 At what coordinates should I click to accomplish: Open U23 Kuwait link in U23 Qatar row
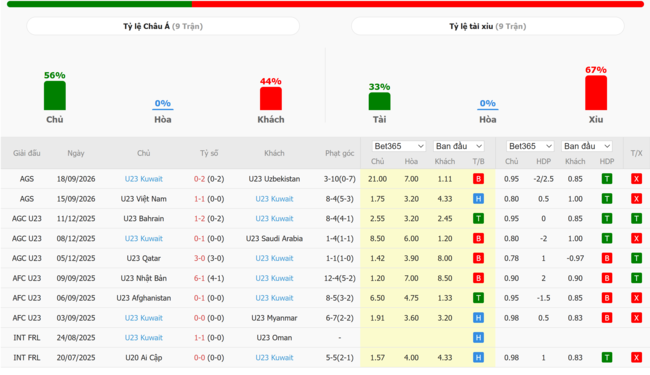[x=274, y=258]
